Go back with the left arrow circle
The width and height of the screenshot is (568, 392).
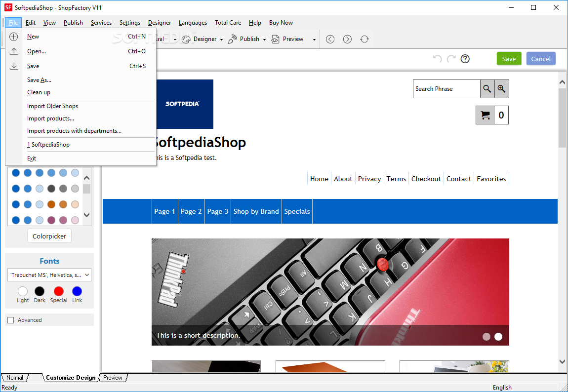pos(330,39)
